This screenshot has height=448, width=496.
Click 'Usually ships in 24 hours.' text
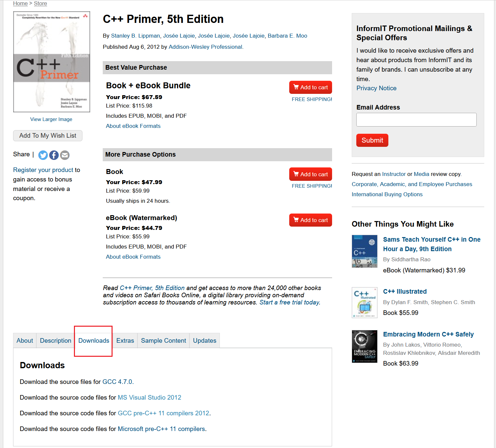[x=138, y=201]
